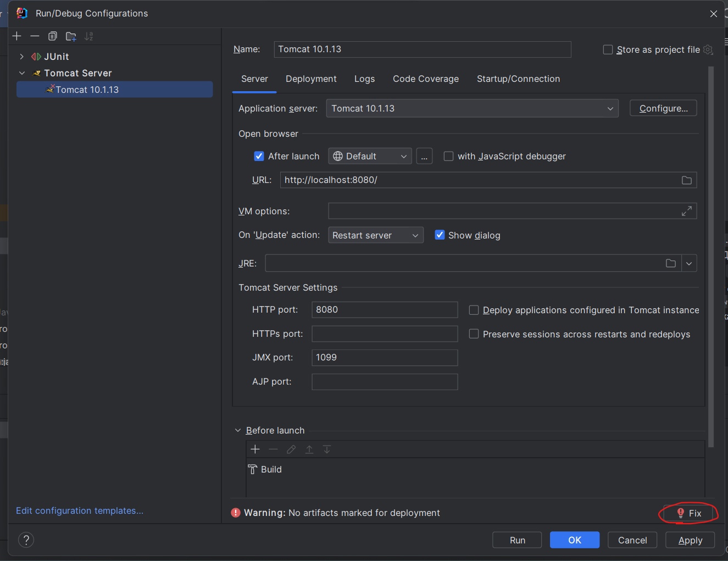Enable Deploy applications configured in Tomcat instance

coord(474,310)
